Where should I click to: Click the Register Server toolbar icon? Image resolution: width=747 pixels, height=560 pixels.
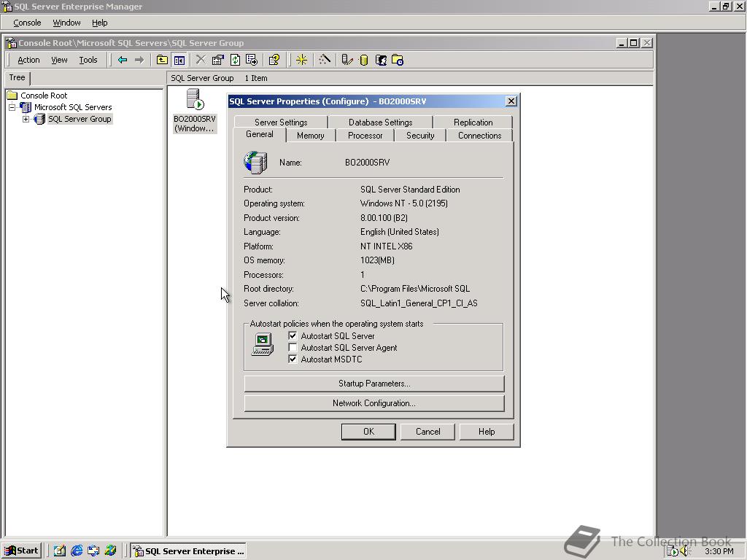click(347, 60)
